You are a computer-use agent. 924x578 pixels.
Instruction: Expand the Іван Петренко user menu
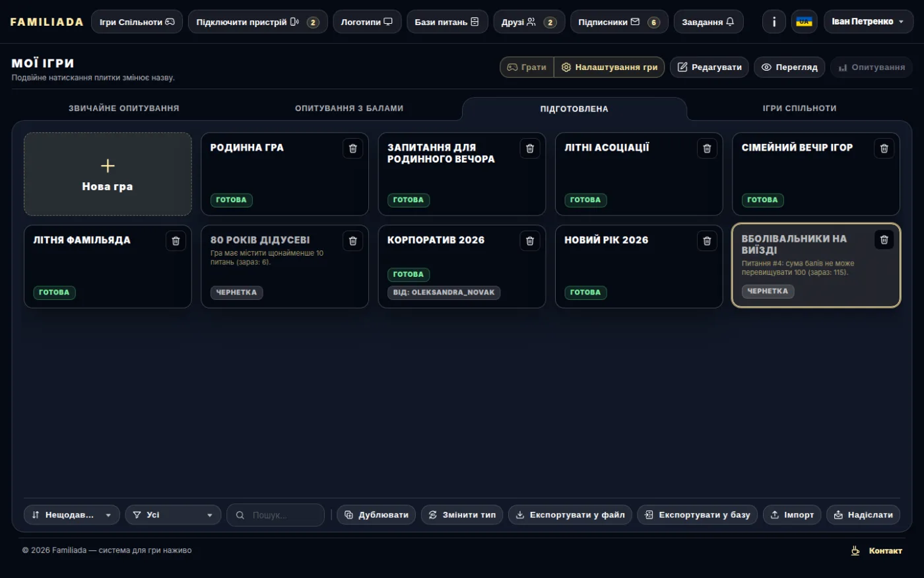(x=869, y=22)
